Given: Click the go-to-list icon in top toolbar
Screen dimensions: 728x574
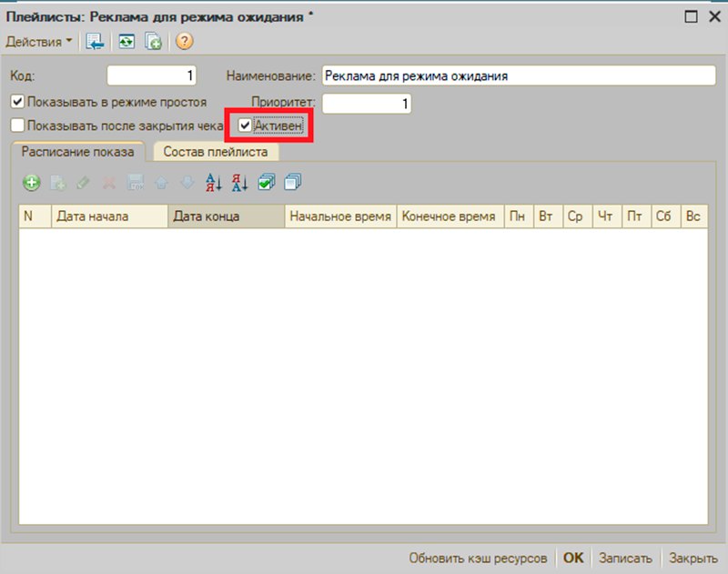Looking at the screenshot, I should coord(96,42).
